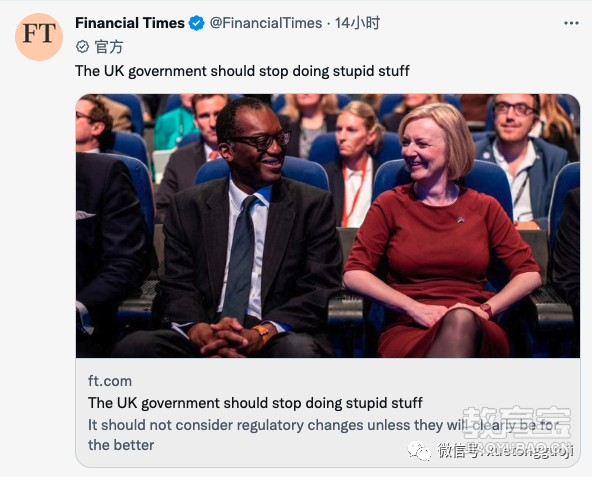
Task: Open the FT profile avatar
Action: (x=39, y=37)
